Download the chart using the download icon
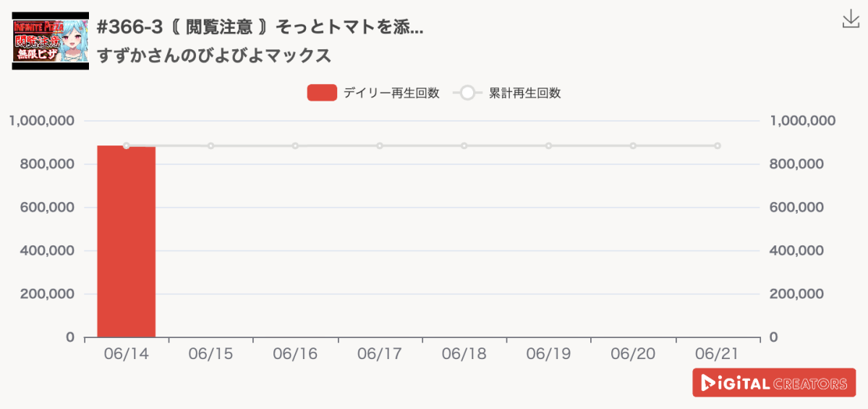 [x=851, y=20]
